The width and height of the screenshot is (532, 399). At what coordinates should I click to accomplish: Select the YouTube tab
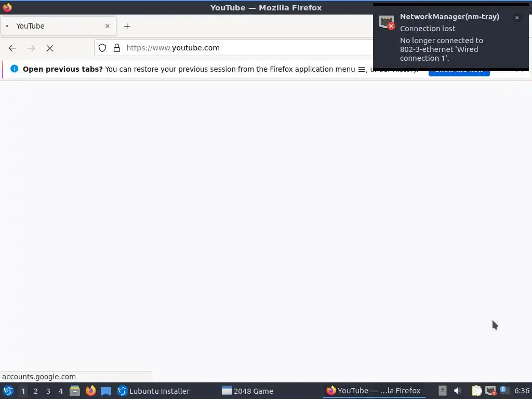point(58,26)
